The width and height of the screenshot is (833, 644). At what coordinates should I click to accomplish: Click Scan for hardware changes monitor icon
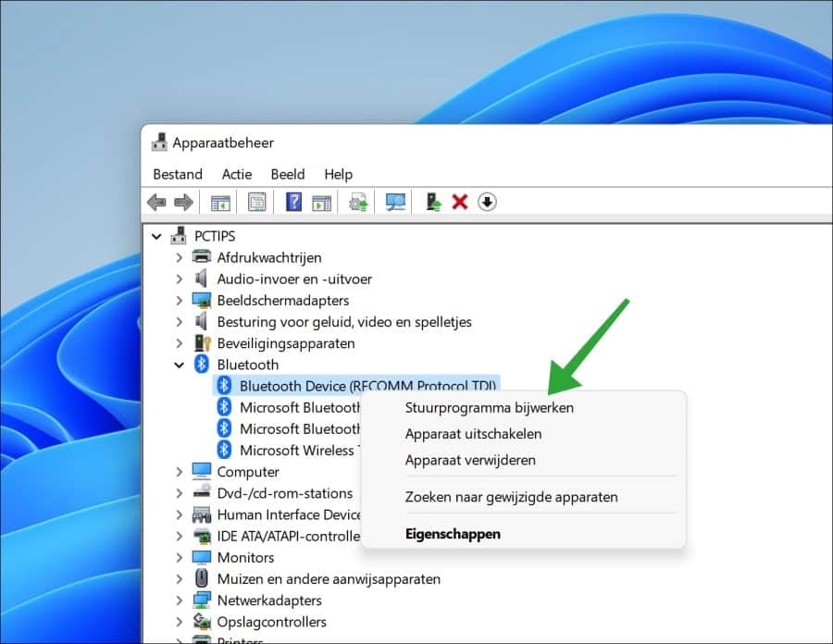click(395, 203)
